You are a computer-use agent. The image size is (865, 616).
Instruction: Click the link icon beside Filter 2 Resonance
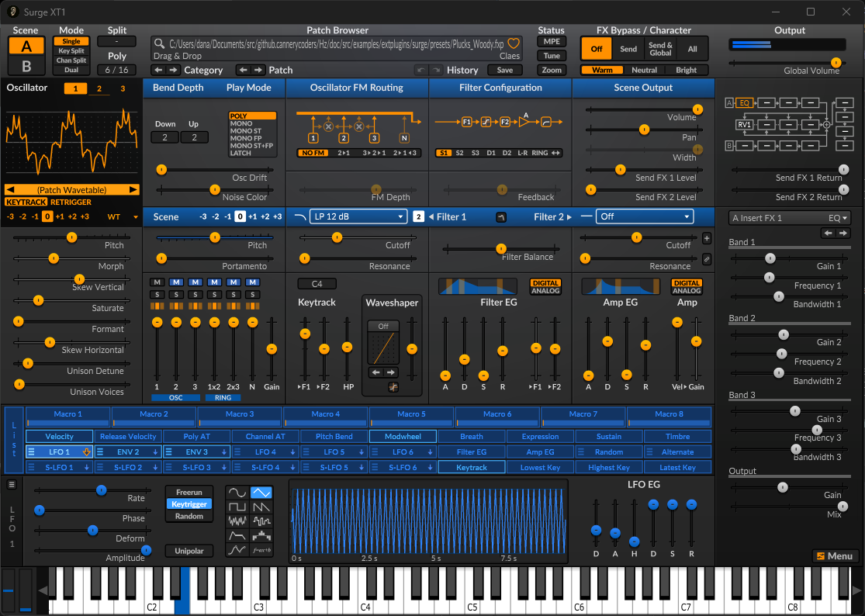707,258
